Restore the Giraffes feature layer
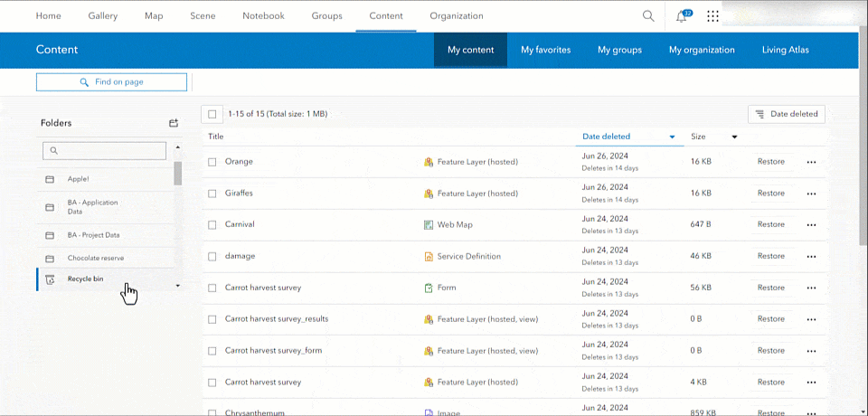This screenshot has width=868, height=416. coord(770,194)
